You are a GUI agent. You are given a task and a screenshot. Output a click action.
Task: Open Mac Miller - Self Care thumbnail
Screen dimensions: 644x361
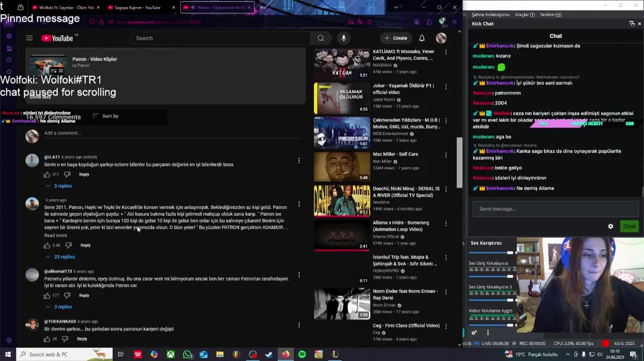point(342,166)
